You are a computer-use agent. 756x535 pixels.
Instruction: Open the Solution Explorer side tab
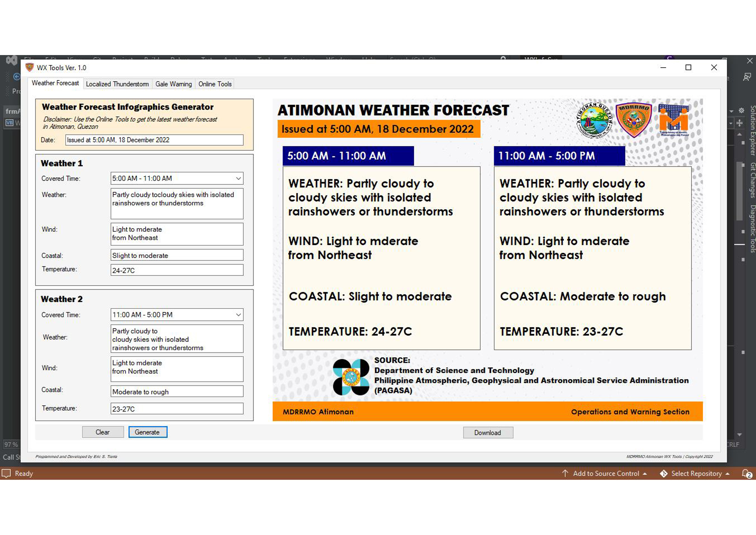pos(752,130)
